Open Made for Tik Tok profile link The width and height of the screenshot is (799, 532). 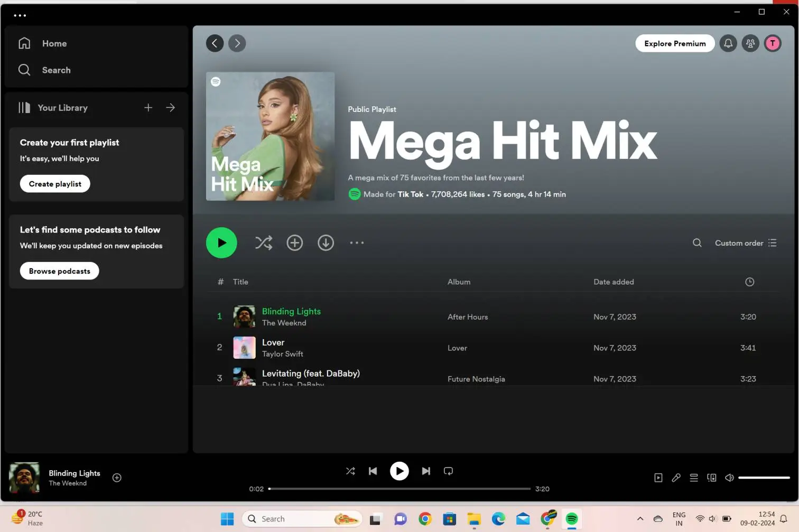[x=411, y=194]
